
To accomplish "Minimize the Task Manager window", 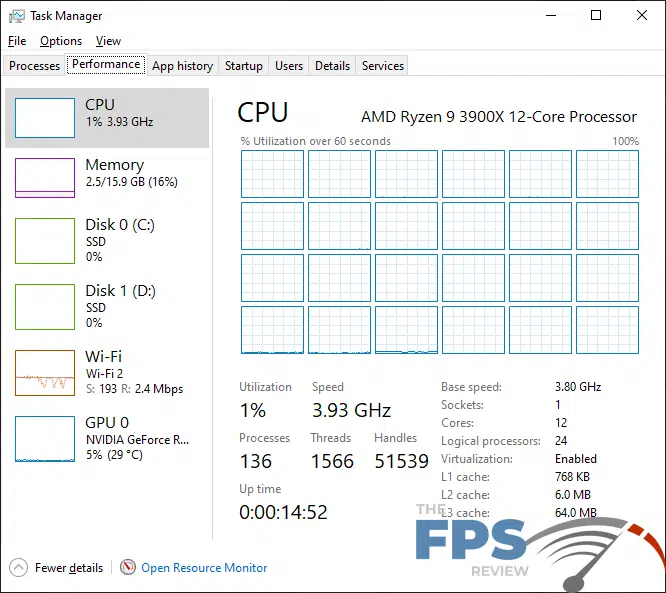I will tap(551, 16).
